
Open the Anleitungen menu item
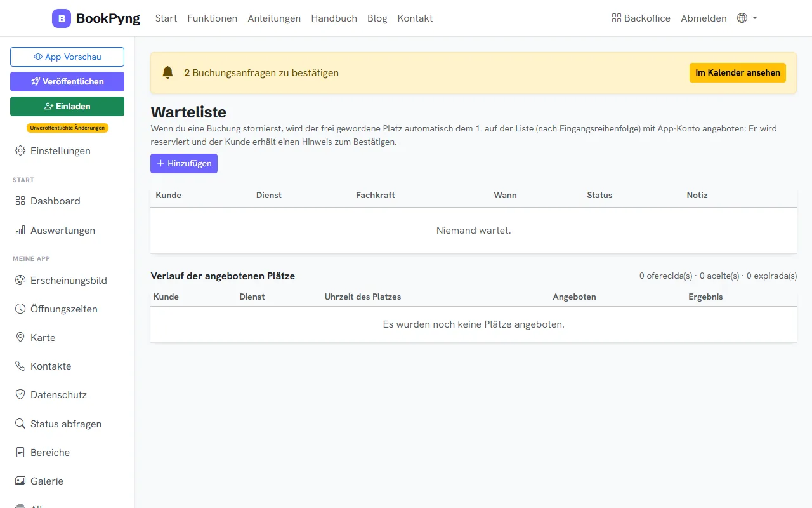point(274,18)
